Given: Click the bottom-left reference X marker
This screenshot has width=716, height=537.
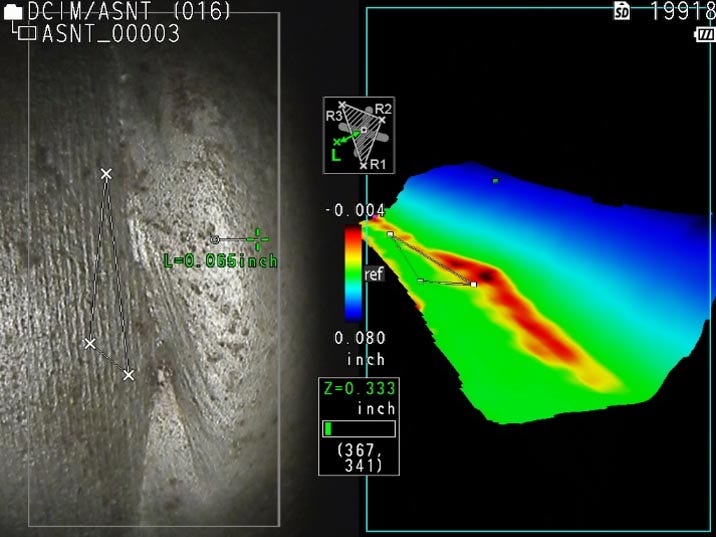Looking at the screenshot, I should 90,343.
